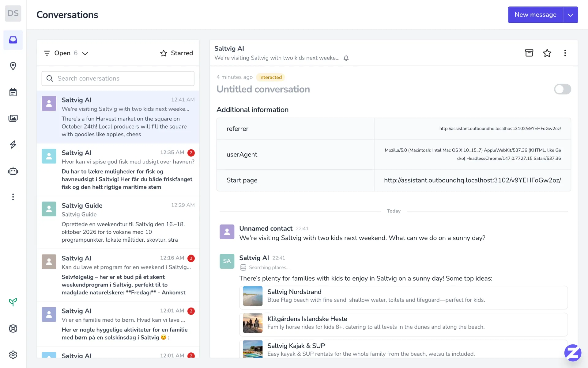
Task: Click the Start page URL value
Action: [x=473, y=180]
